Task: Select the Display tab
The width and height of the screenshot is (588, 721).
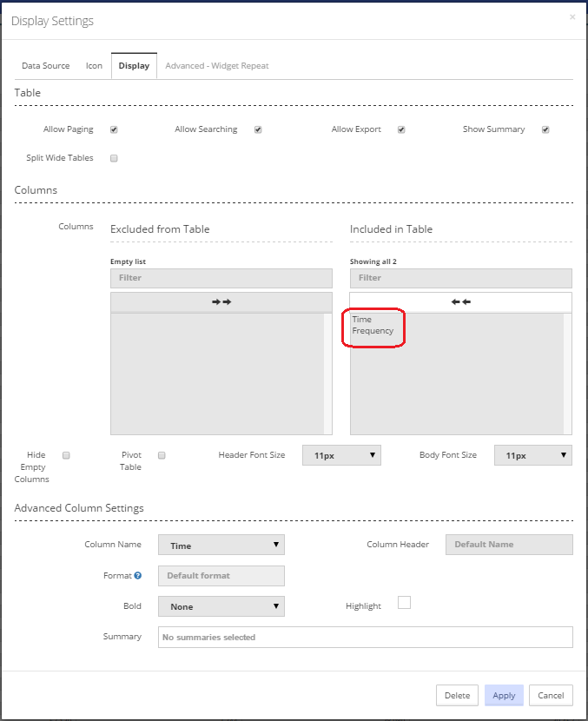Action: click(134, 66)
